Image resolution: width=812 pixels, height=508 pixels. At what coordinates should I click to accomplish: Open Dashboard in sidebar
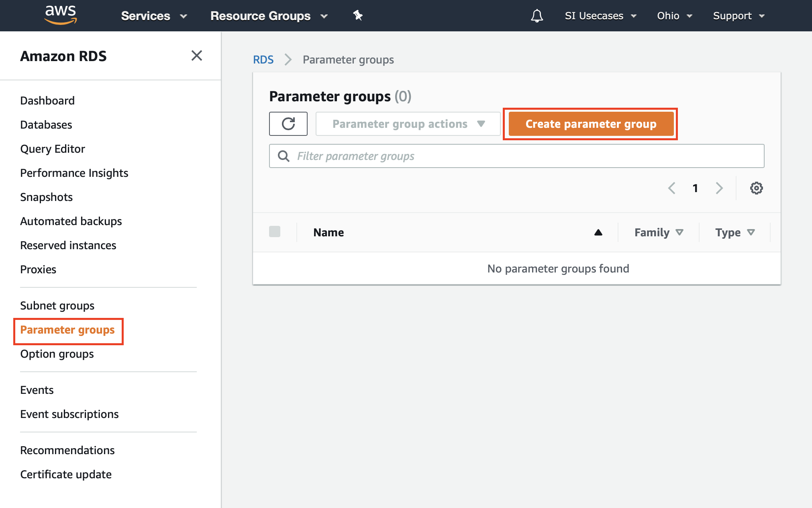[x=47, y=100]
